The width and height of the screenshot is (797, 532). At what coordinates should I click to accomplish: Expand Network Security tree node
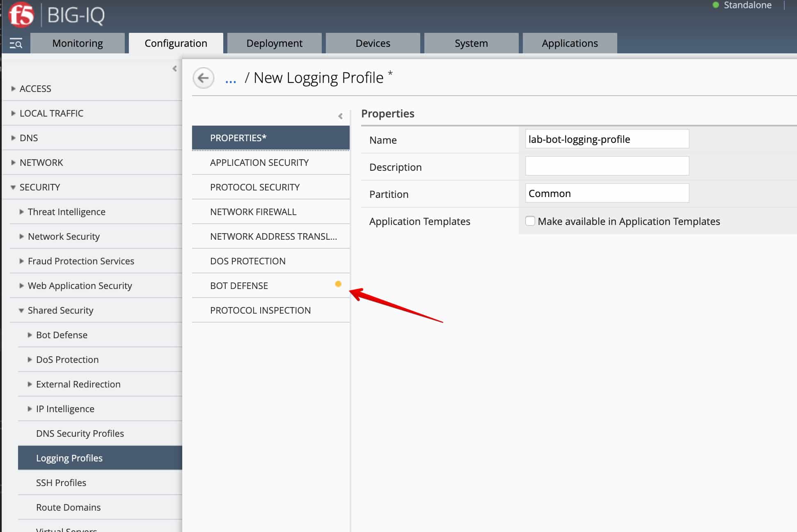click(x=22, y=236)
